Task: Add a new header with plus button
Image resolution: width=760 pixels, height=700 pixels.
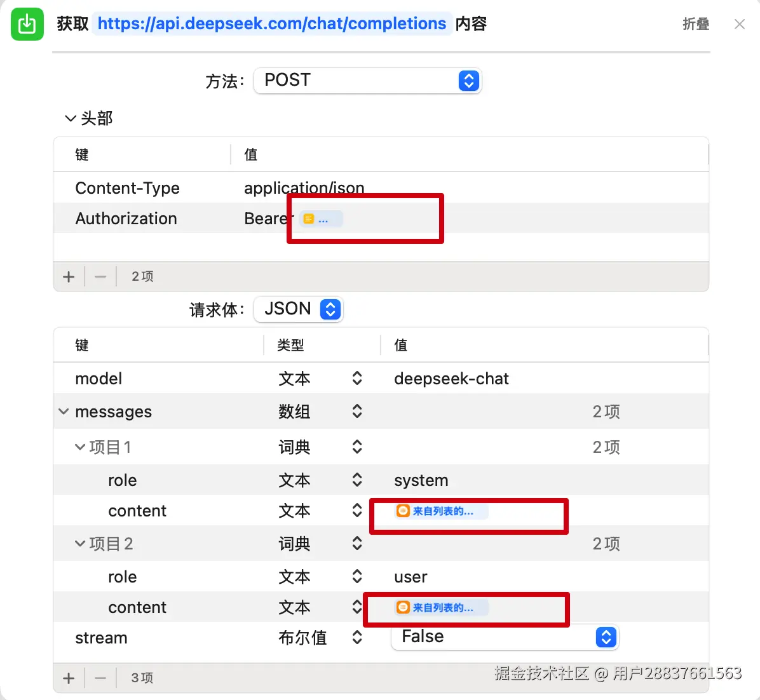Action: click(x=69, y=276)
